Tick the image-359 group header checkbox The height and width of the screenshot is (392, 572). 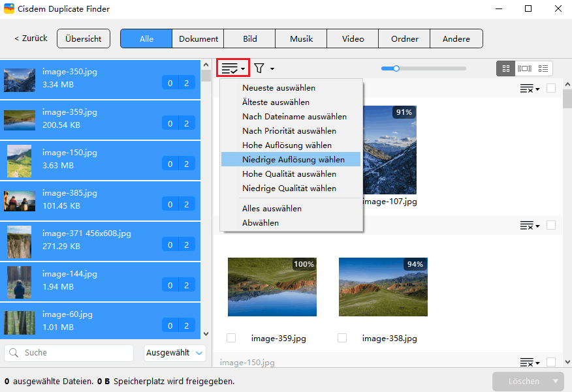pos(551,225)
